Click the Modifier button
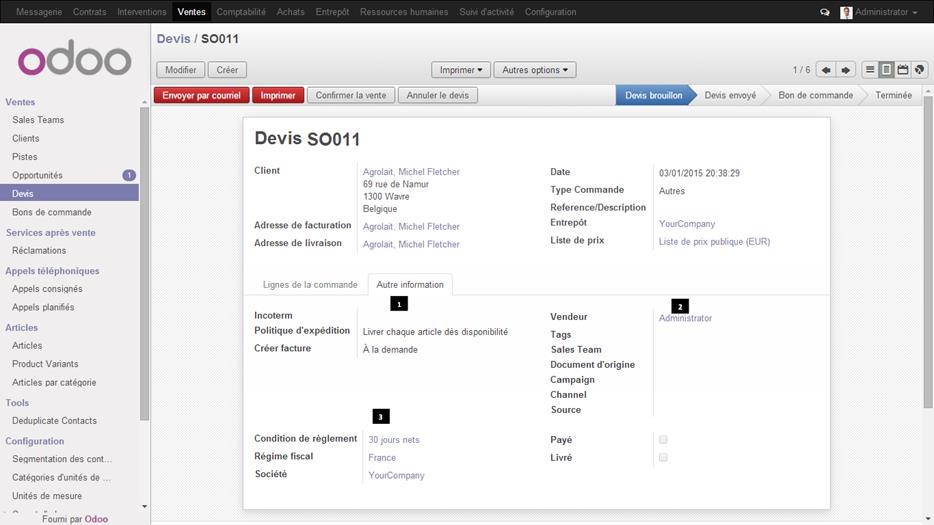Screen dimensions: 934x525 coord(180,70)
